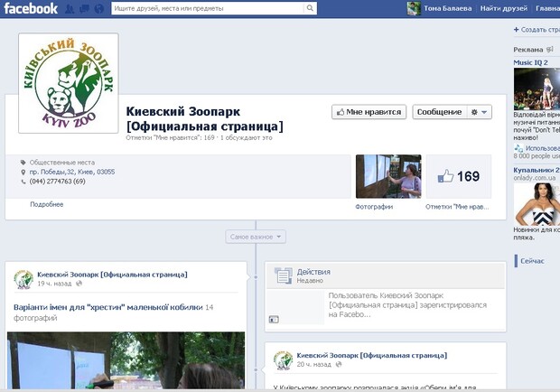Open the 20 ч. назад timestamp
This screenshot has width=560, height=392.
(x=314, y=365)
